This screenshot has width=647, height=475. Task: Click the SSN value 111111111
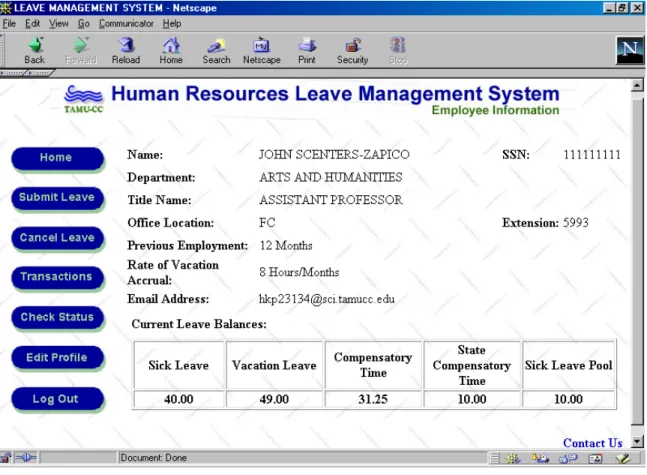coord(592,155)
